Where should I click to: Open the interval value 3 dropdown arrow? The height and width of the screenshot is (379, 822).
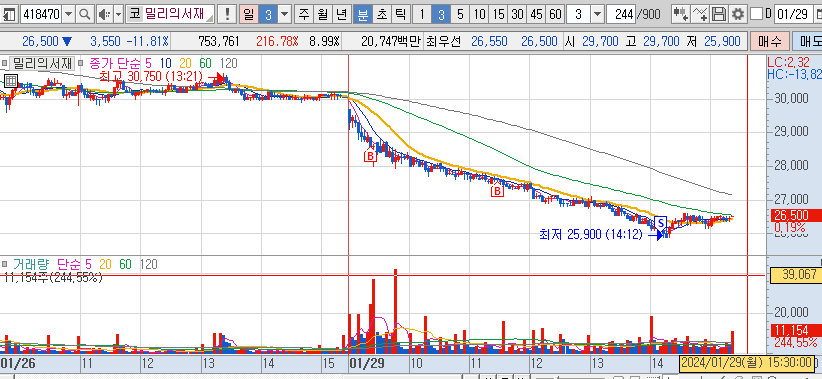598,14
